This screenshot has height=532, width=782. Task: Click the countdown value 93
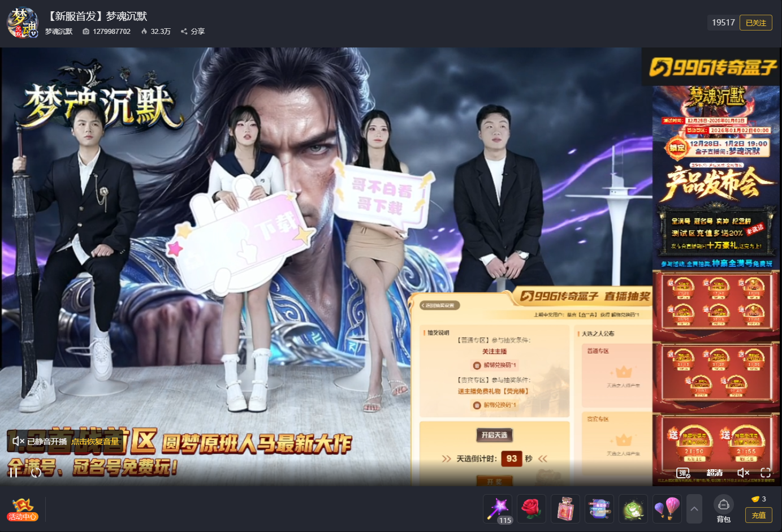click(512, 459)
